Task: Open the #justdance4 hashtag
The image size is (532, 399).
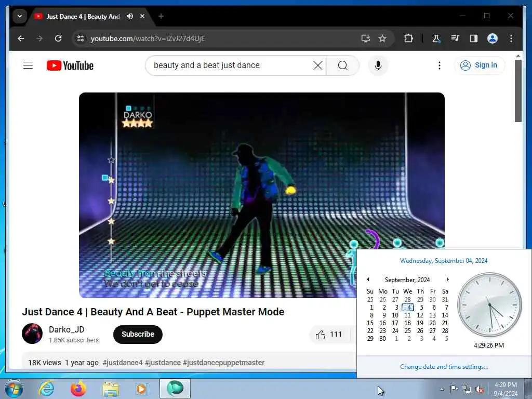Action: coord(123,363)
